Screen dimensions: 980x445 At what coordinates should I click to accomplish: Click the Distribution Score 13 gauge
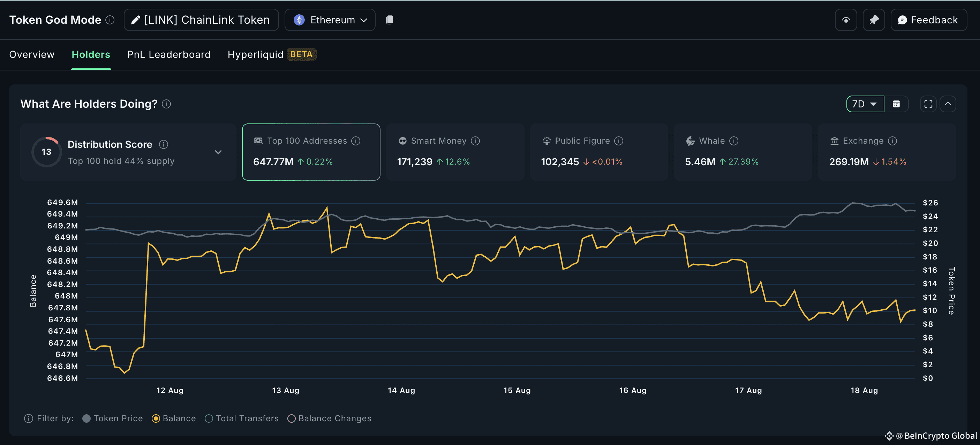point(46,152)
